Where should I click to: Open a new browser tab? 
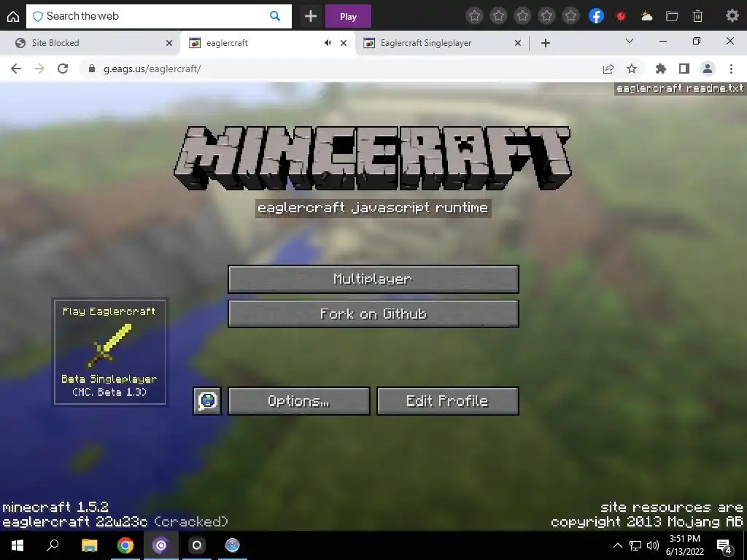pos(546,43)
